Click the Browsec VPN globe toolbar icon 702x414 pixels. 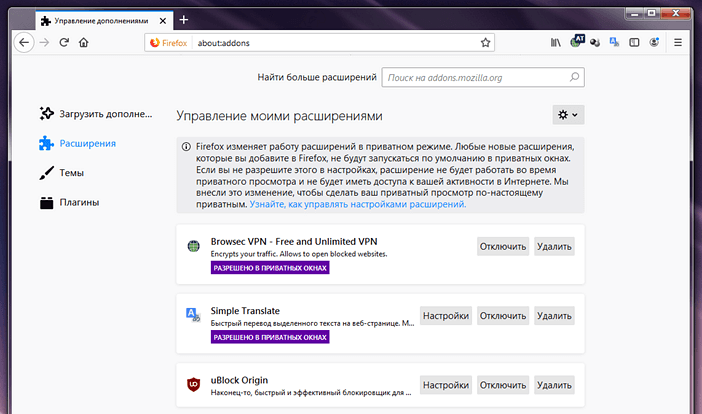pos(577,42)
